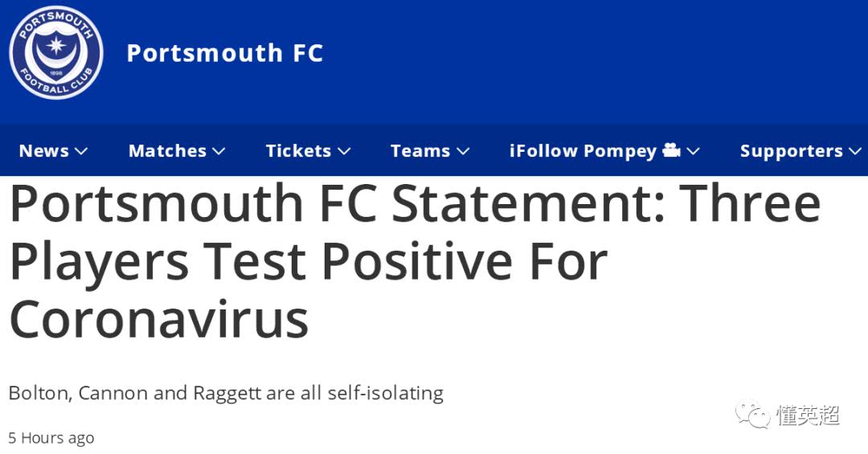Click the Portsmouth Football Club crest logo
This screenshot has width=868, height=454.
(56, 52)
